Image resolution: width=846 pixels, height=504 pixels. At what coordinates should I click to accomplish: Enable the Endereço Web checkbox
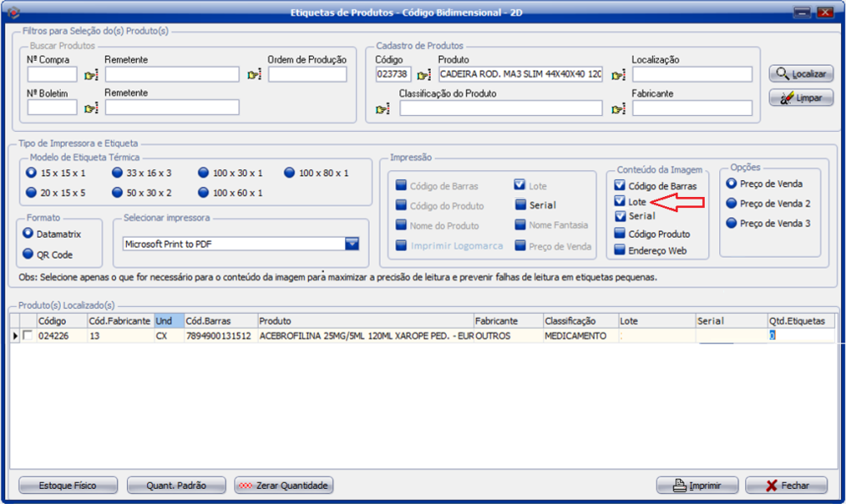[x=620, y=250]
